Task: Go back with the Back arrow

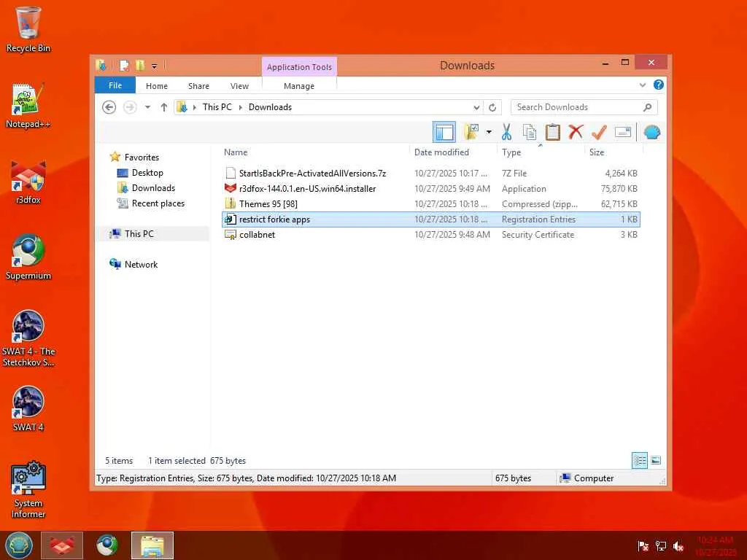Action: pyautogui.click(x=109, y=107)
